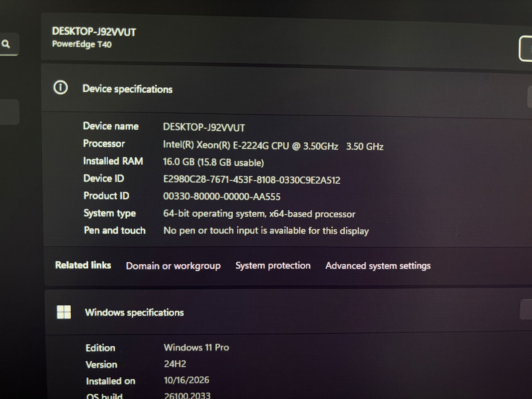Image resolution: width=532 pixels, height=399 pixels.
Task: Select the DESKTOP-J92VVUT title at top
Action: tap(94, 32)
